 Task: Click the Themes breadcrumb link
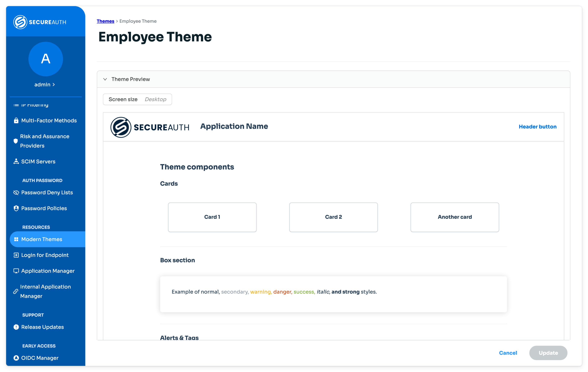[x=106, y=21]
